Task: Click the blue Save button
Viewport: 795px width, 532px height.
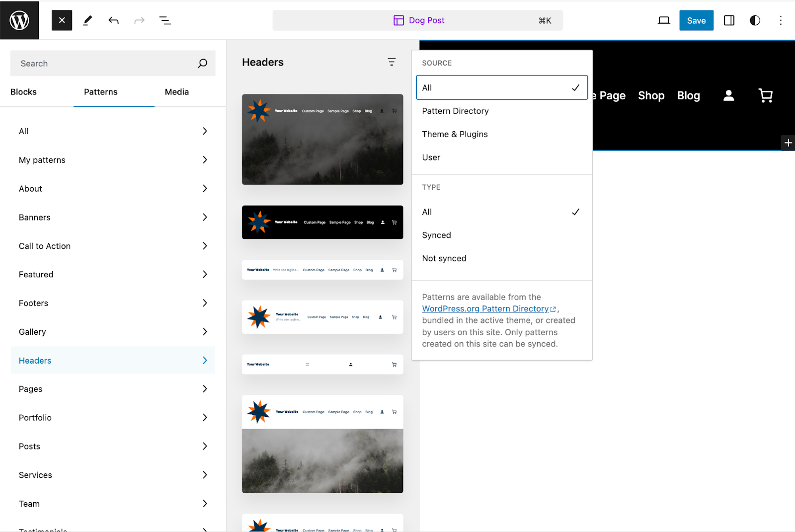Action: 696,20
